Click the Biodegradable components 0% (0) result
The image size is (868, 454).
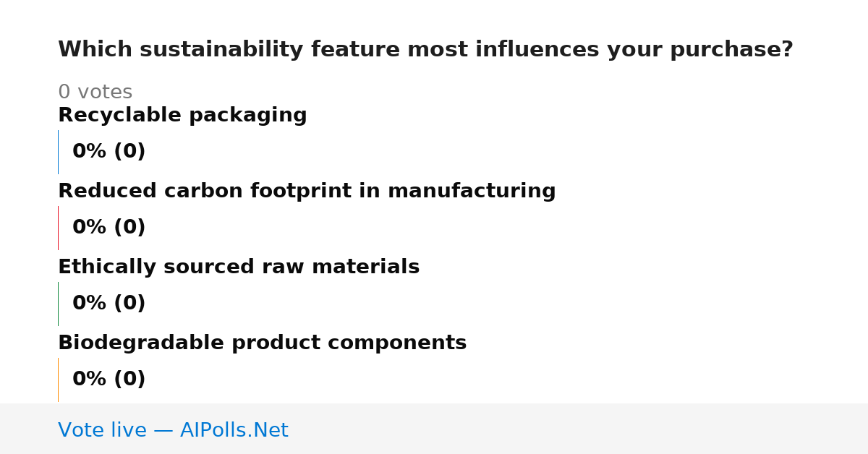coord(109,380)
